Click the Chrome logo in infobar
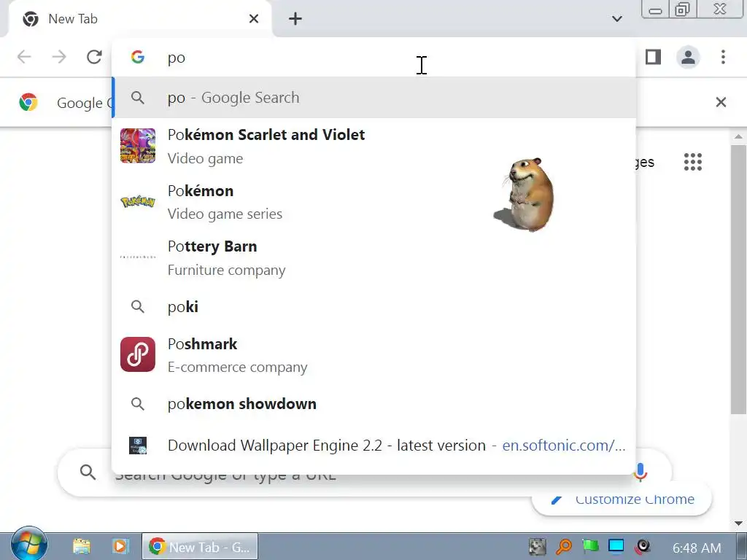This screenshot has width=747, height=560. click(x=28, y=102)
